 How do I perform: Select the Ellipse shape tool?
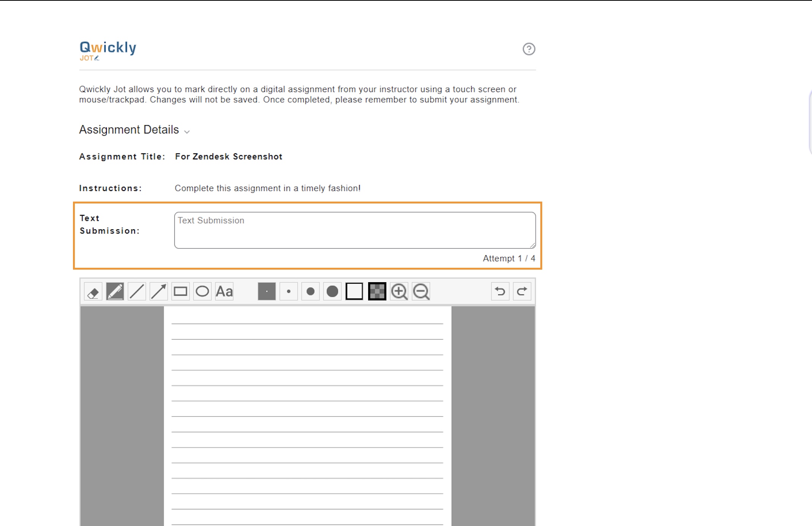coord(203,292)
